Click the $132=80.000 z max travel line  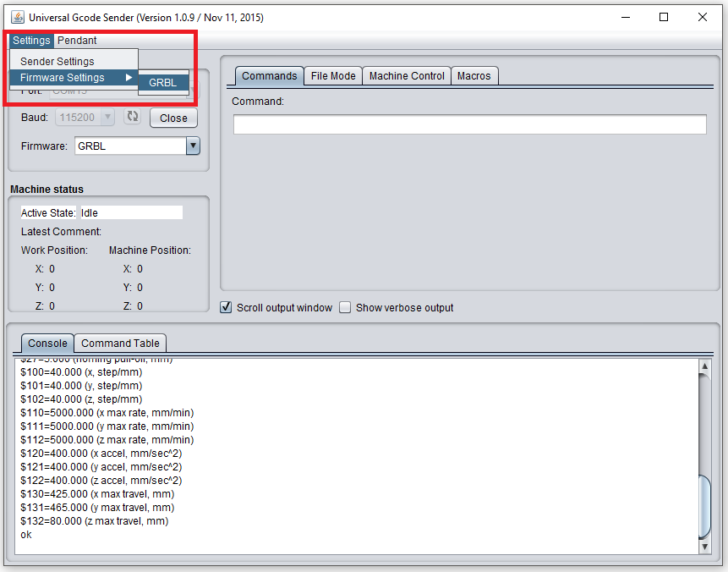click(x=94, y=521)
